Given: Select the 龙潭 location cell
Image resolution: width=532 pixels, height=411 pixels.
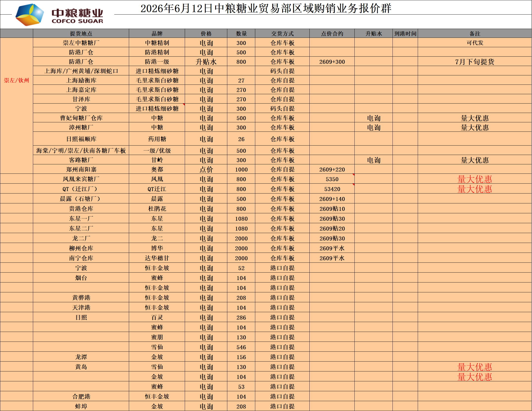Looking at the screenshot, I should [81, 357].
